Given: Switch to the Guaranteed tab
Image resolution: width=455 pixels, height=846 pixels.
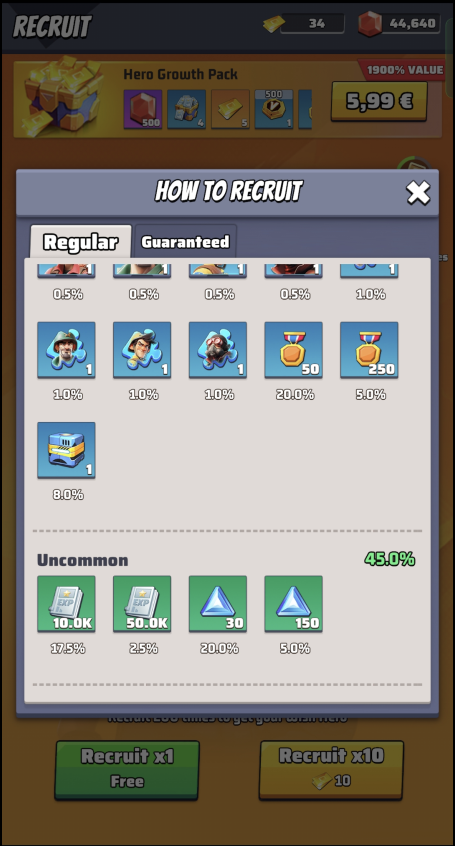Looking at the screenshot, I should (x=185, y=242).
